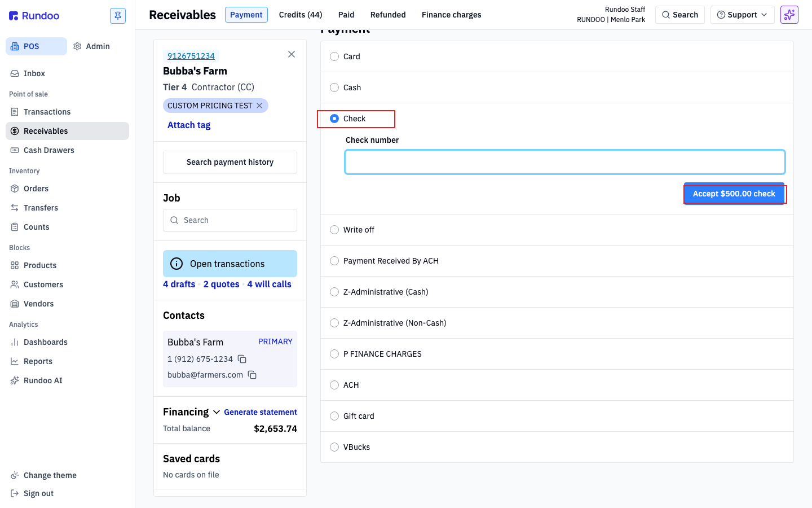Select the Gift card option
This screenshot has height=508, width=812.
pos(334,416)
